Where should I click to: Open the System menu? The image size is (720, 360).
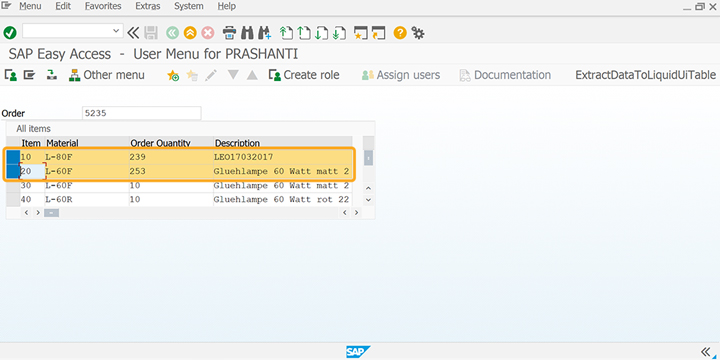coord(189,6)
